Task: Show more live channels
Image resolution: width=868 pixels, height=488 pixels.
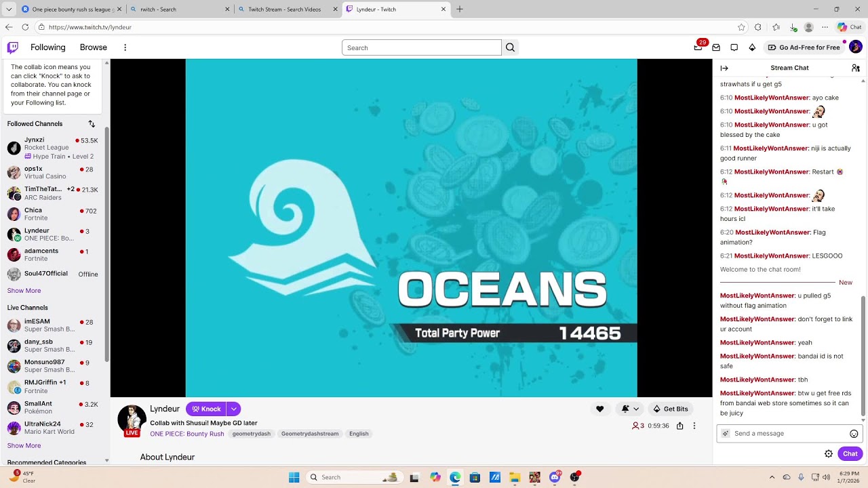Action: point(24,446)
